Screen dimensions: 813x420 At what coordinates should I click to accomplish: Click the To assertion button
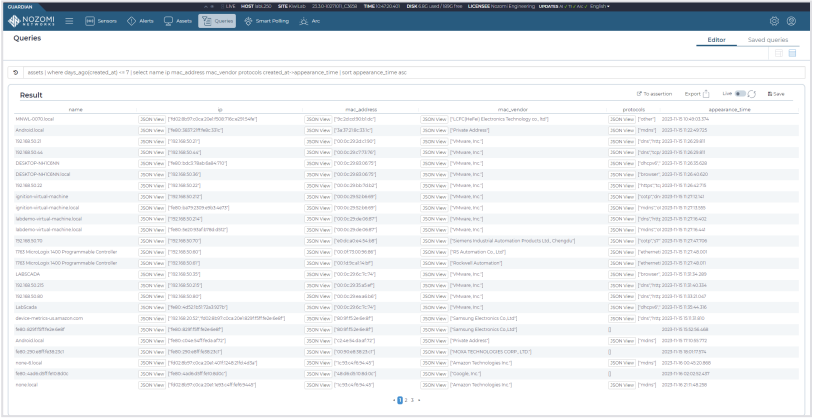pos(655,93)
